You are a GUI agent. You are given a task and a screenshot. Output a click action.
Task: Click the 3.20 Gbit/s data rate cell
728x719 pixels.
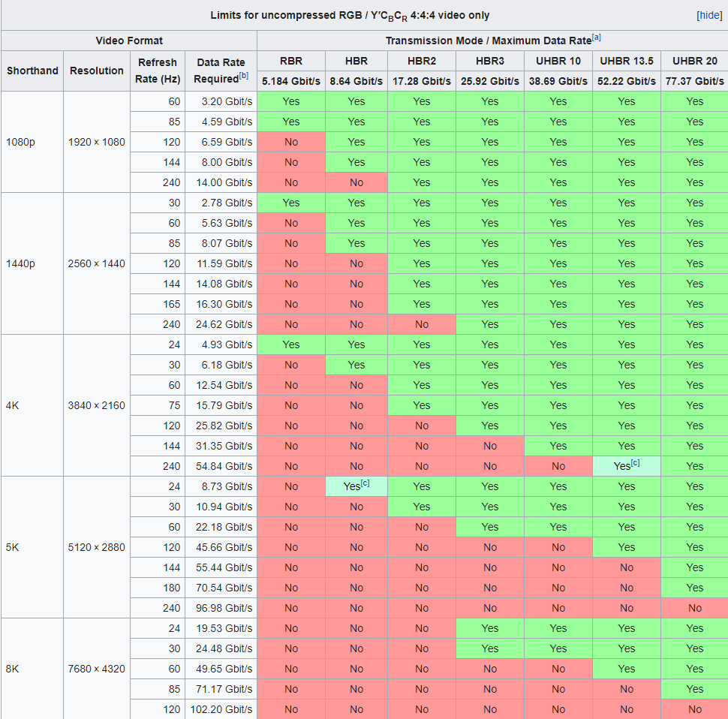(221, 101)
